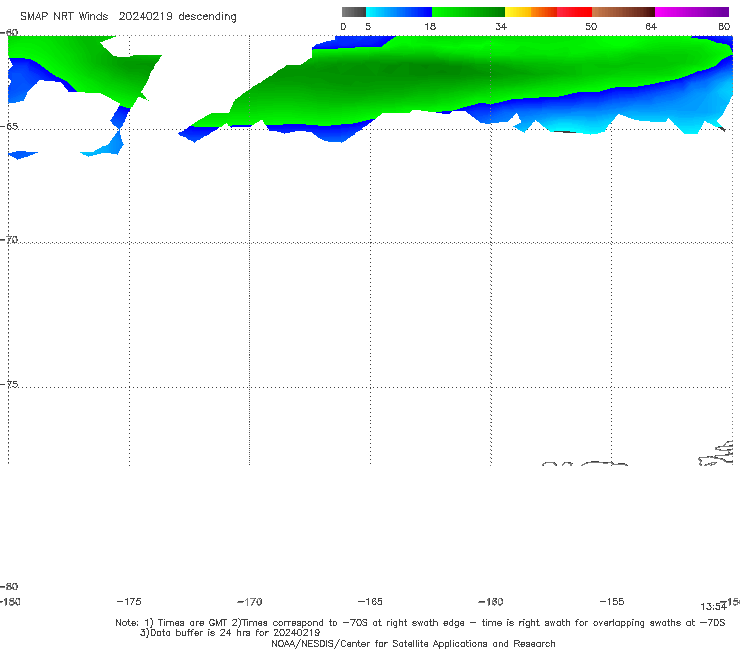The image size is (740, 650).
Task: Click the green segment of the color scale
Action: 468,12
